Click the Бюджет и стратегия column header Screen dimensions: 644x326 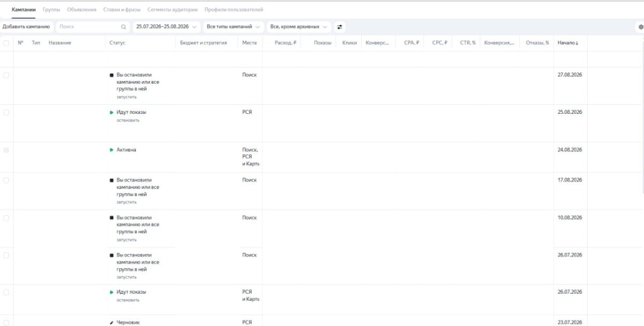pyautogui.click(x=203, y=43)
